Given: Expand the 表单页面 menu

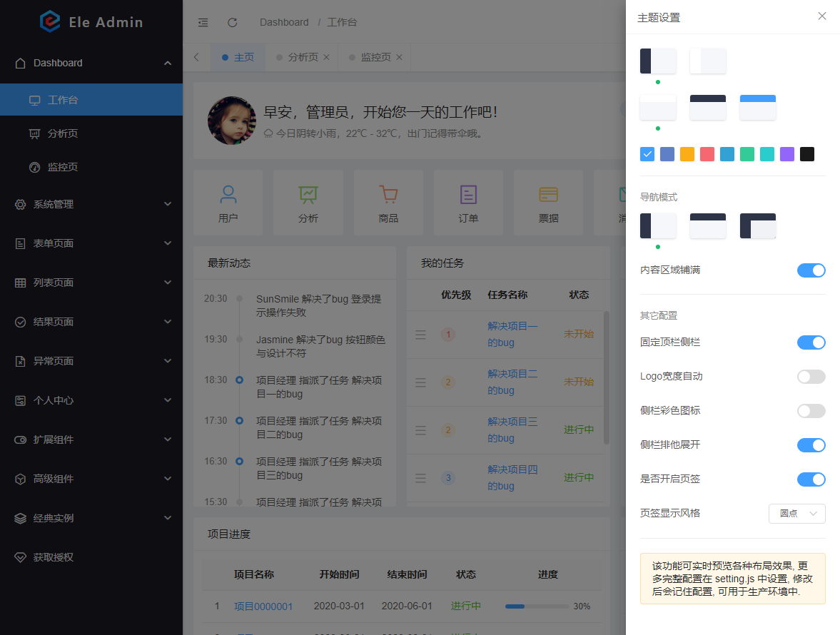Looking at the screenshot, I should 91,243.
